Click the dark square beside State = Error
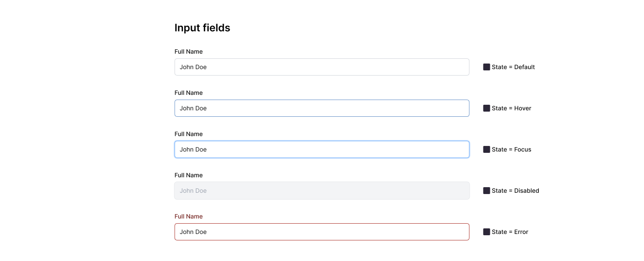 [486, 232]
